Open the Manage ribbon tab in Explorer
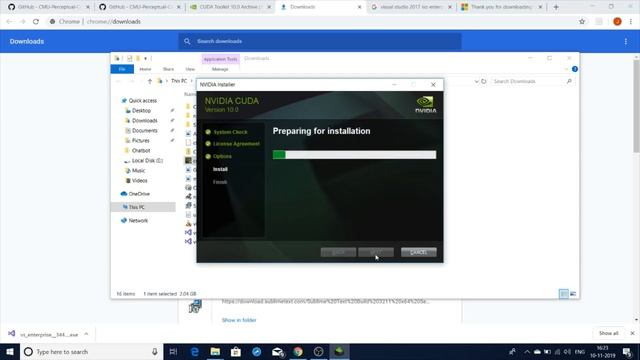 pos(220,69)
